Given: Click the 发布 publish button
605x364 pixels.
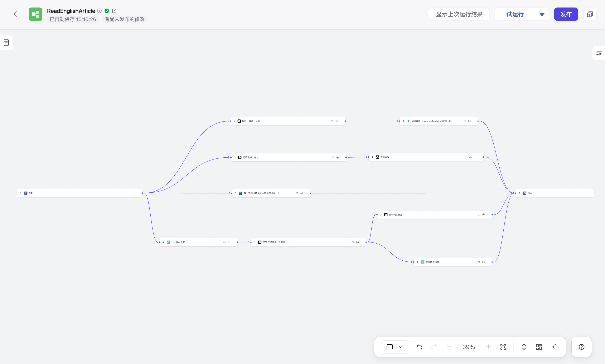Looking at the screenshot, I should (x=566, y=14).
